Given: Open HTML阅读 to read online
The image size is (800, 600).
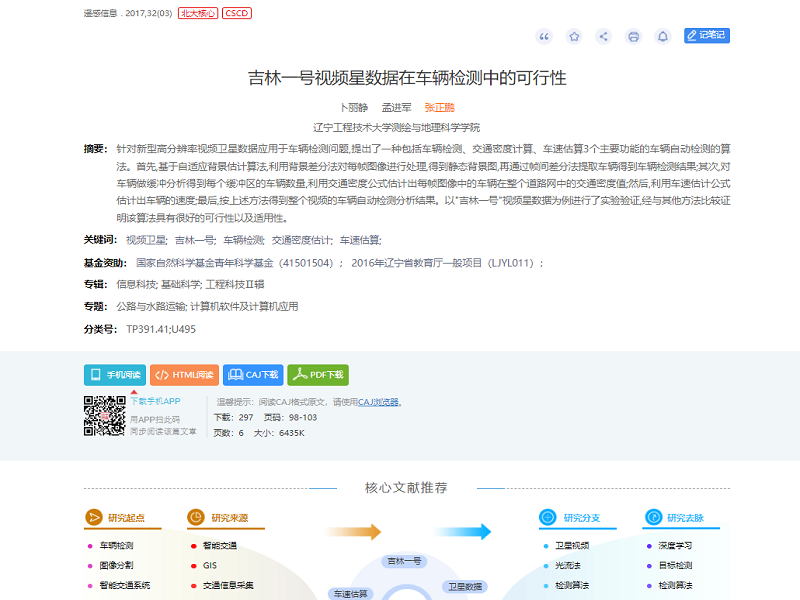Looking at the screenshot, I should [184, 375].
